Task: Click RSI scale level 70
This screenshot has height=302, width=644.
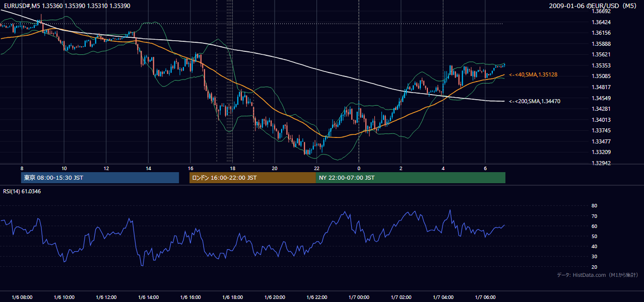Action: point(595,216)
